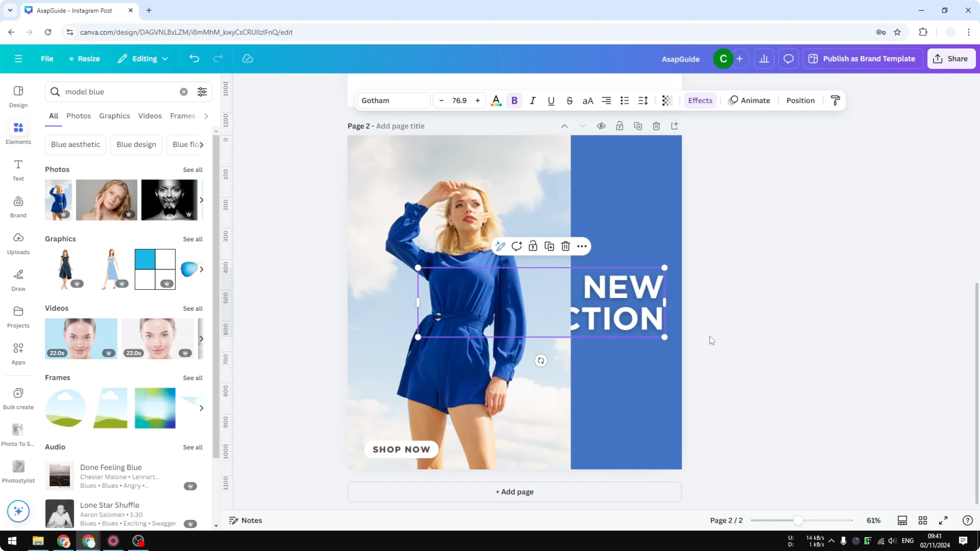Screen dimensions: 980x551
Task: Switch to the Graphics tab
Action: (115, 116)
